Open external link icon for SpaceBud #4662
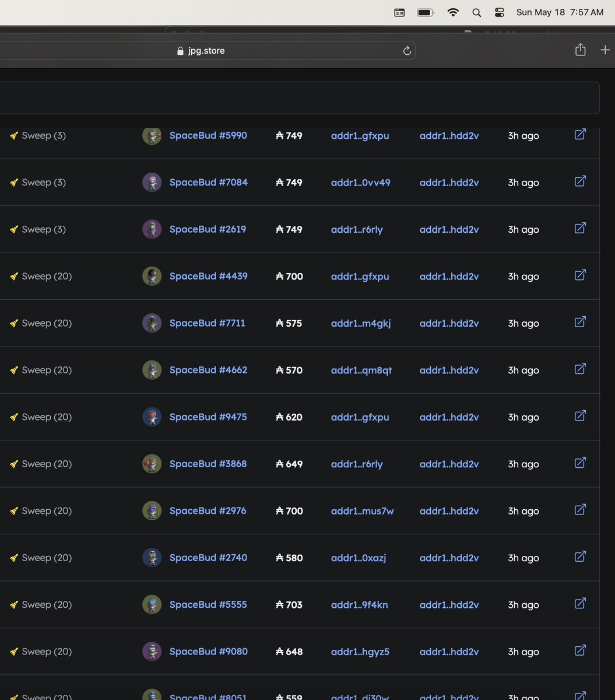This screenshot has height=700, width=615. [580, 369]
